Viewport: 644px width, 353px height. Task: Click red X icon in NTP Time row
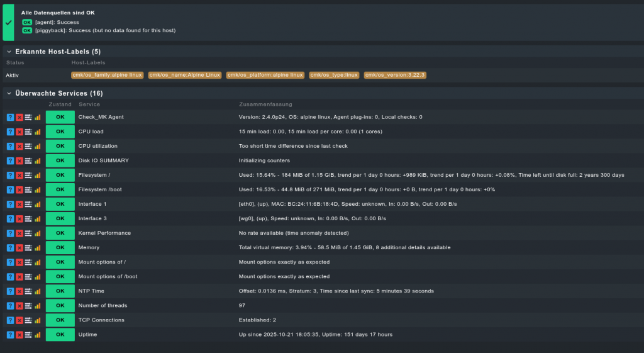19,291
